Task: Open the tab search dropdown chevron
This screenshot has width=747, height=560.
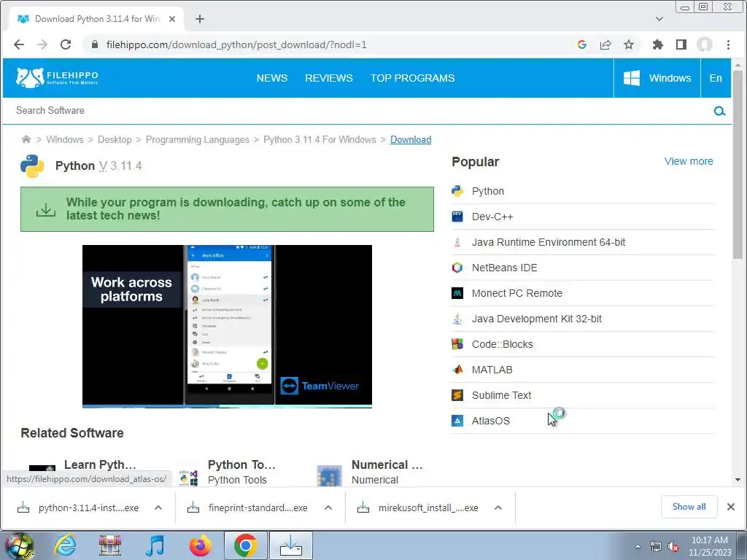Action: [659, 19]
